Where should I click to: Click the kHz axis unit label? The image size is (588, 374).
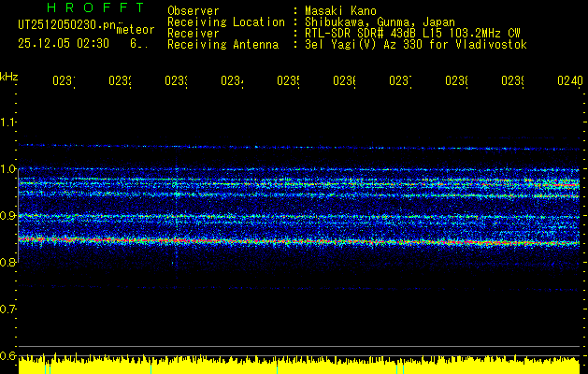click(x=8, y=75)
